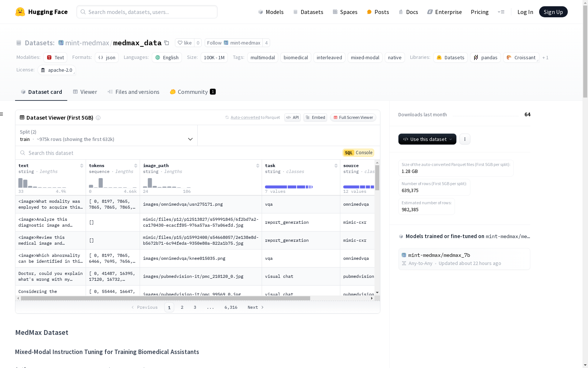588x368 pixels.
Task: Open the three-dot more options button
Action: pyautogui.click(x=465, y=139)
